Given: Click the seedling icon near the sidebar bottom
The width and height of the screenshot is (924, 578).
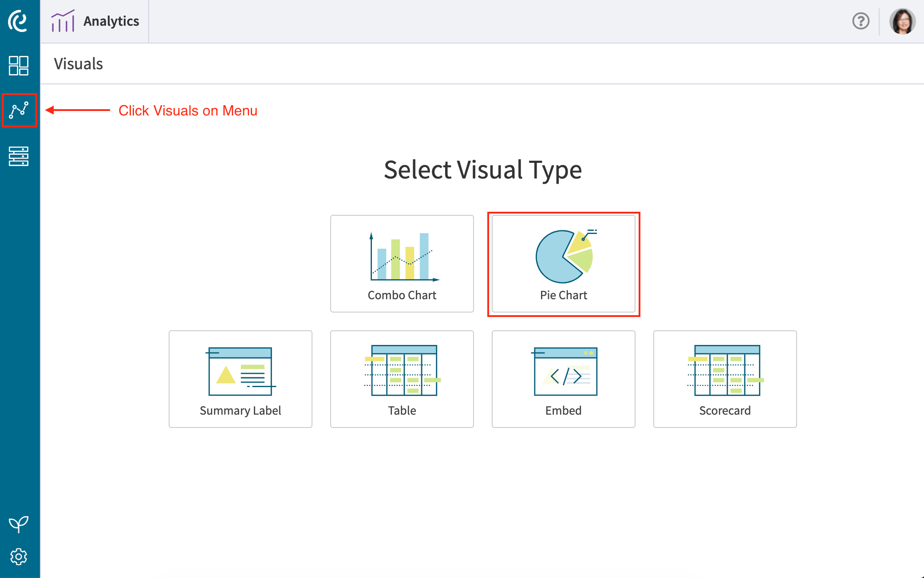Looking at the screenshot, I should click(19, 523).
